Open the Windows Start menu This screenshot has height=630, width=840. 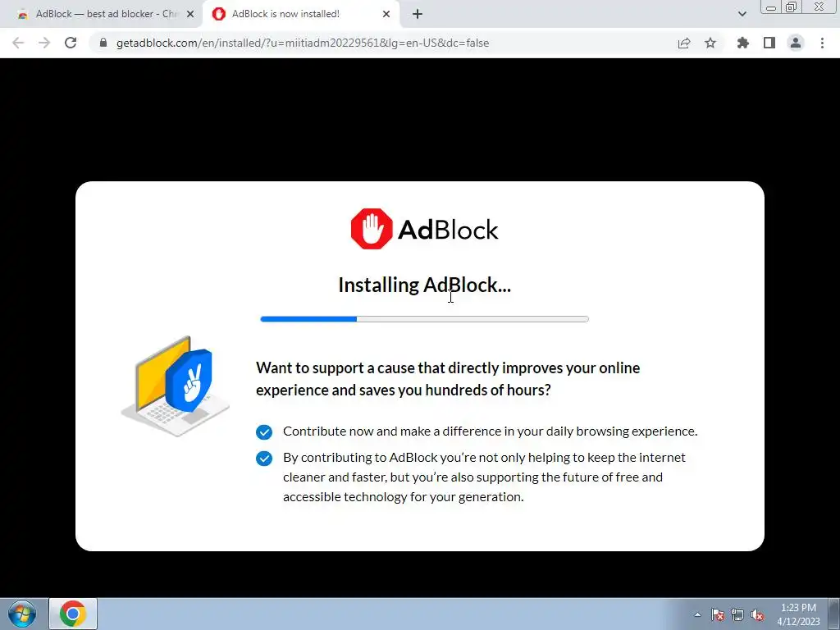[x=22, y=614]
